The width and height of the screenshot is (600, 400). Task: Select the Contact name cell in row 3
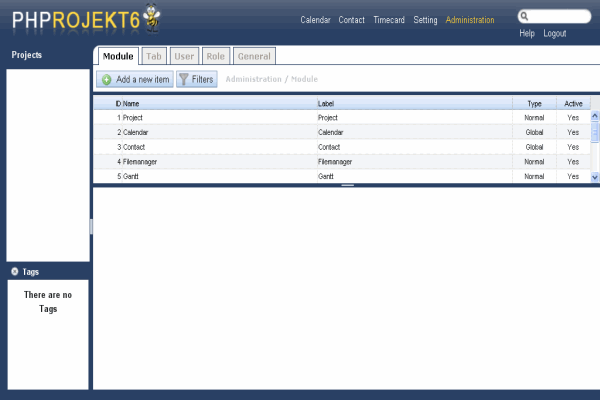[x=220, y=147]
